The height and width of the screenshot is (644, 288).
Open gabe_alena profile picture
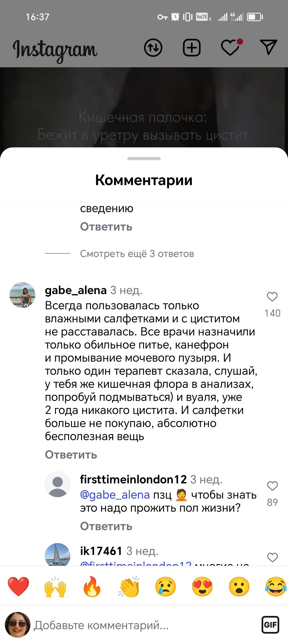[x=22, y=295]
